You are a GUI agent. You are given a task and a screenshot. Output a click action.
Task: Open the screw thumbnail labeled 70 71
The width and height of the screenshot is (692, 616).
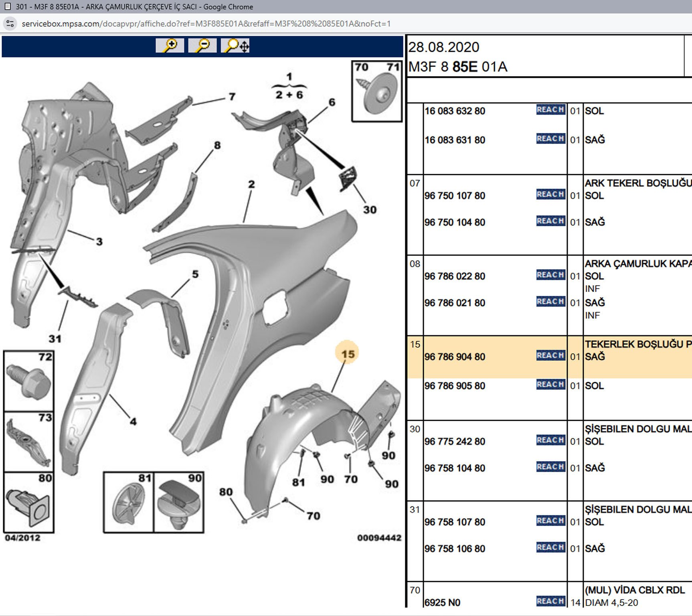click(x=377, y=91)
